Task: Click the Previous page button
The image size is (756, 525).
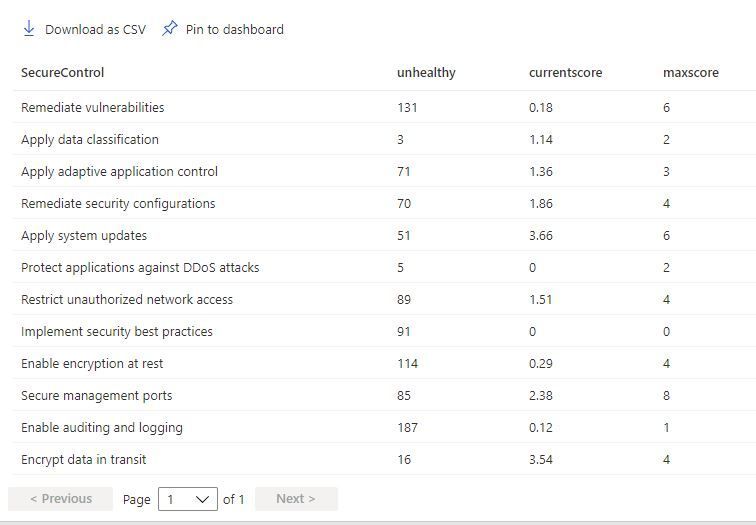Action: point(61,498)
